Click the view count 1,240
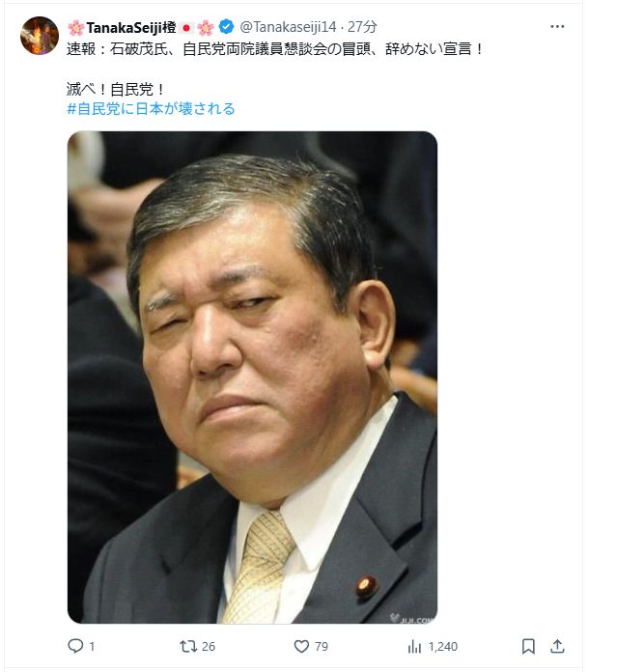 click(443, 646)
